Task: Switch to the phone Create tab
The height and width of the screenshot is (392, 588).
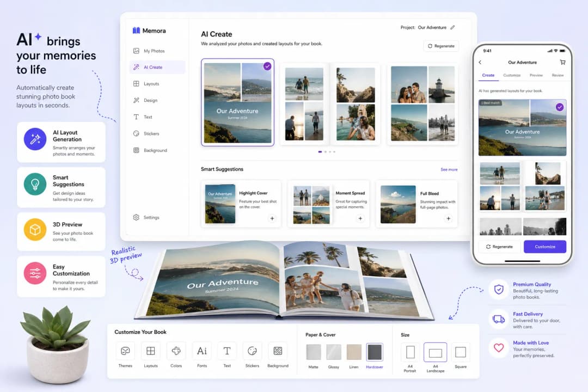Action: tap(488, 75)
